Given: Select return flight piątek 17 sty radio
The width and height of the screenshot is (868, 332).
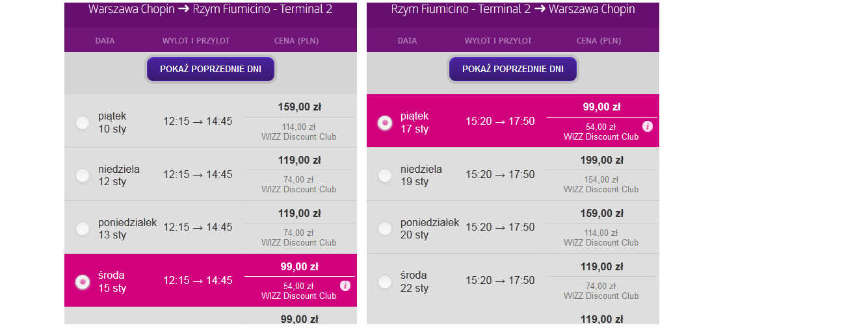Looking at the screenshot, I should (x=385, y=122).
